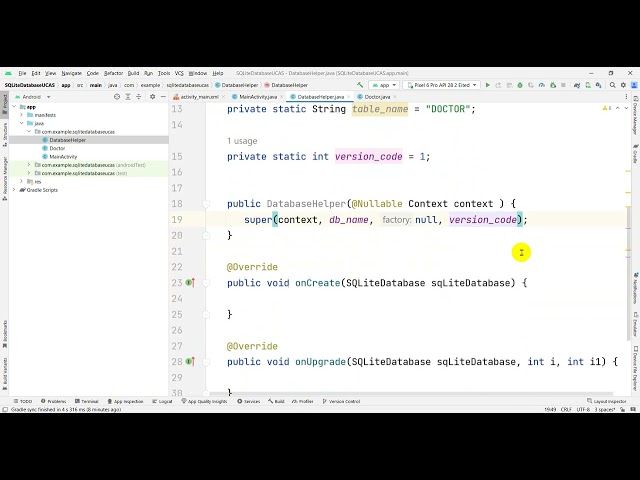The height and width of the screenshot is (480, 640).
Task: Toggle the Logcat tool window
Action: (162, 401)
